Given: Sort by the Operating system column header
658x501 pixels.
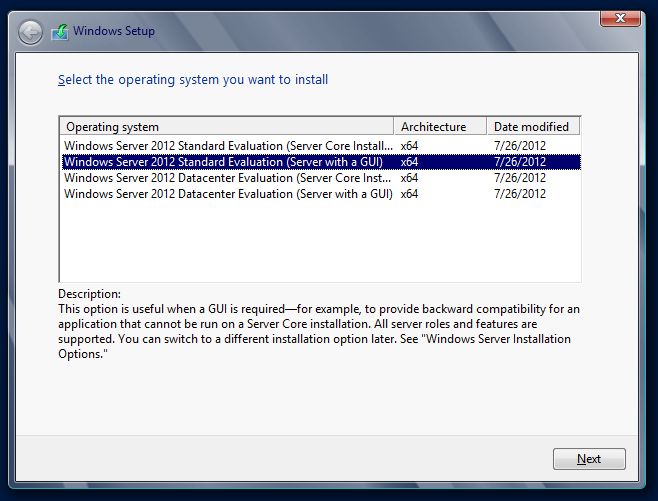Looking at the screenshot, I should tap(227, 127).
